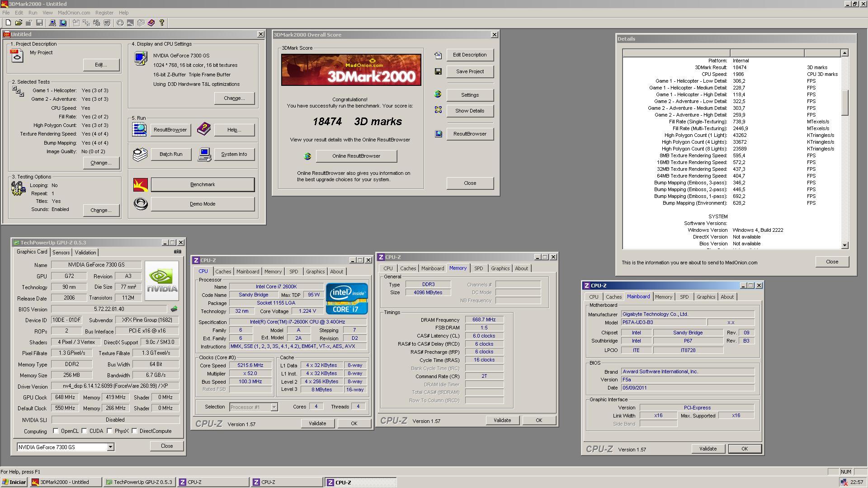The height and width of the screenshot is (488, 868).
Task: Click the red starburst icon beside Benchmark
Action: point(141,184)
